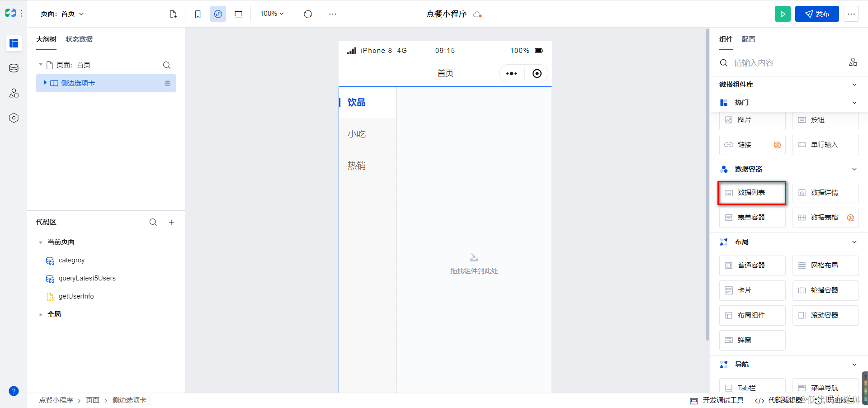Collapse the 热门 component group
The height and width of the screenshot is (408, 868).
click(854, 103)
